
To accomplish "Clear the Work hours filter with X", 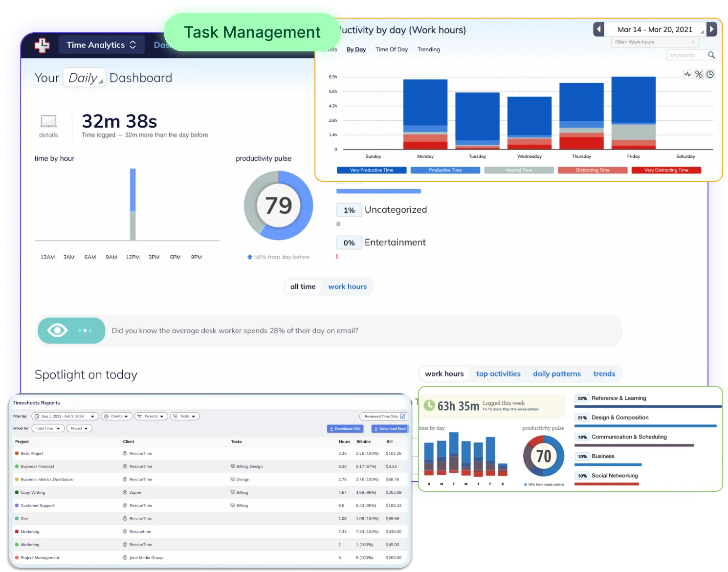I will click(693, 42).
